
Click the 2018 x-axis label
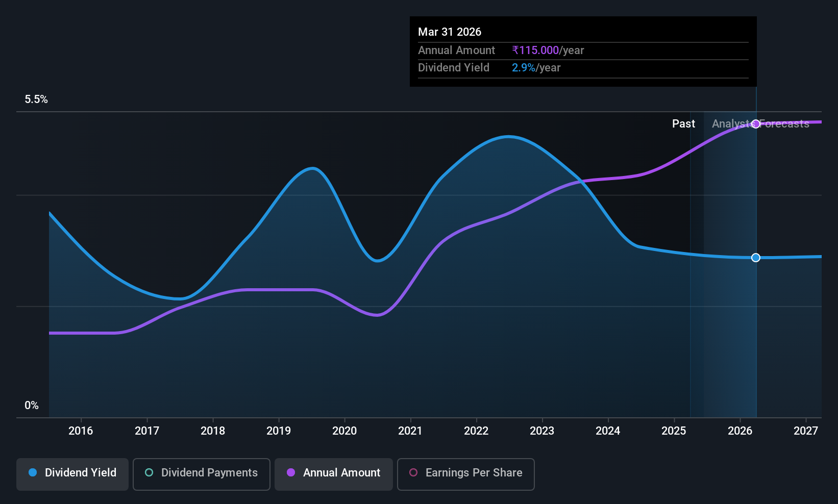click(x=213, y=431)
